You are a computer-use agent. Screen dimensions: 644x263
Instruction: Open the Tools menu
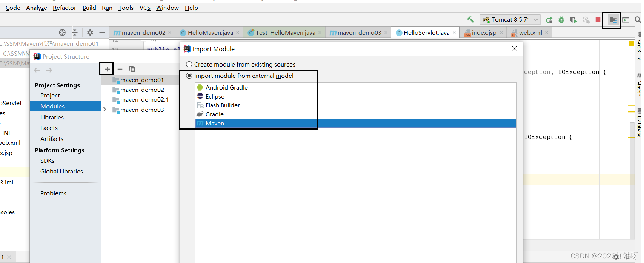click(x=126, y=8)
